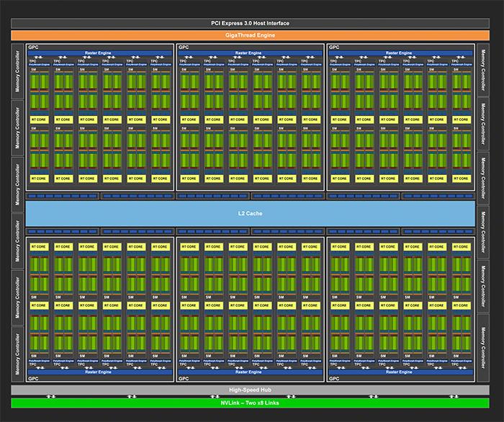The image size is (504, 422).
Task: Click the Raster Engine in top-left GPC
Action: pos(99,54)
